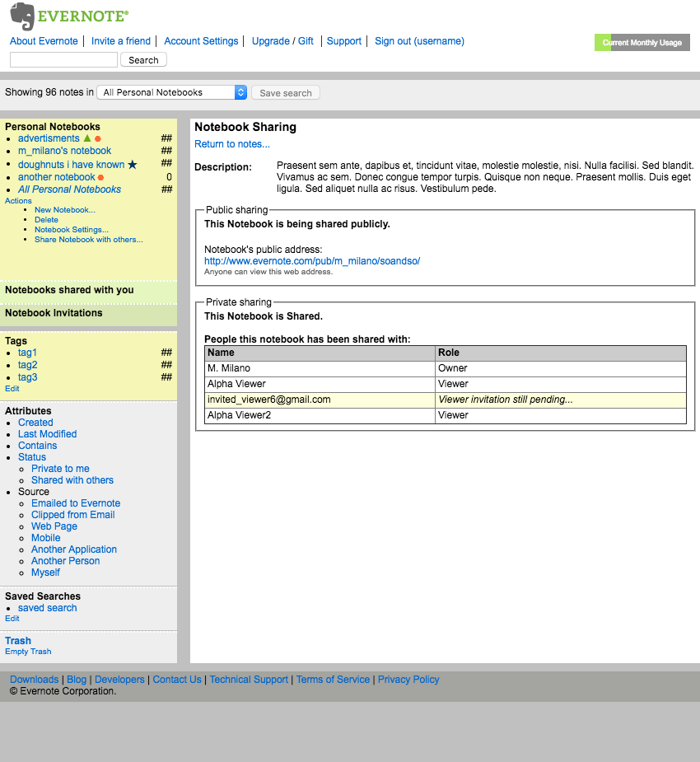Open m_milano's notebook
The image size is (700, 762).
pyautogui.click(x=64, y=151)
